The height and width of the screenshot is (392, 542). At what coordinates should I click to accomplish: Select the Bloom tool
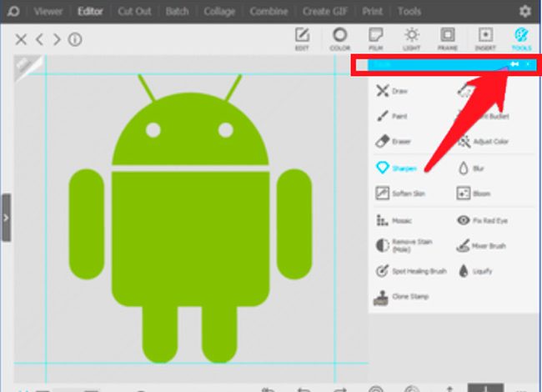(x=474, y=193)
